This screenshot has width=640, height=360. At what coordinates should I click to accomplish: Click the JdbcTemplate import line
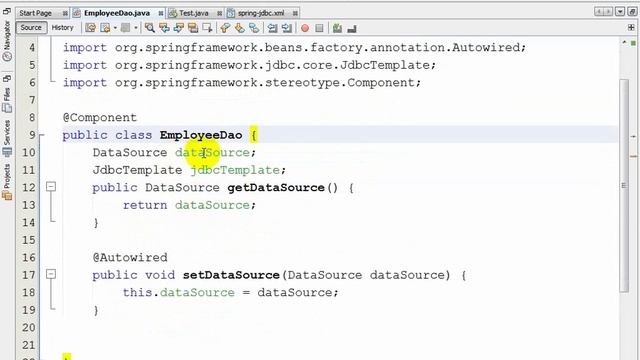[249, 65]
